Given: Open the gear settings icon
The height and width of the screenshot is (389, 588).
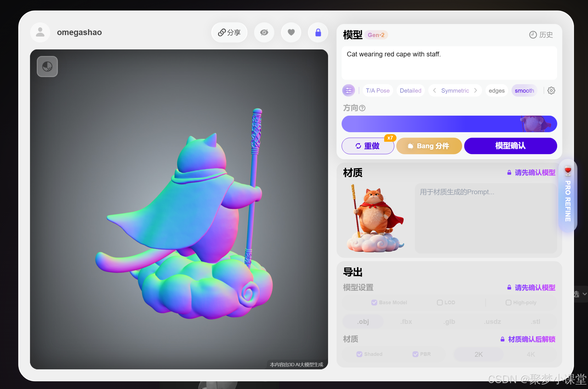Looking at the screenshot, I should tap(551, 91).
